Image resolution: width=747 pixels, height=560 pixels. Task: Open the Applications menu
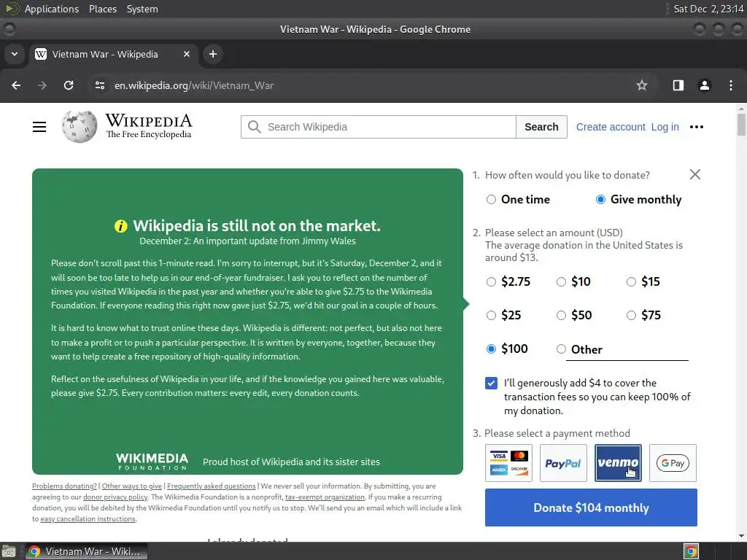coord(52,9)
